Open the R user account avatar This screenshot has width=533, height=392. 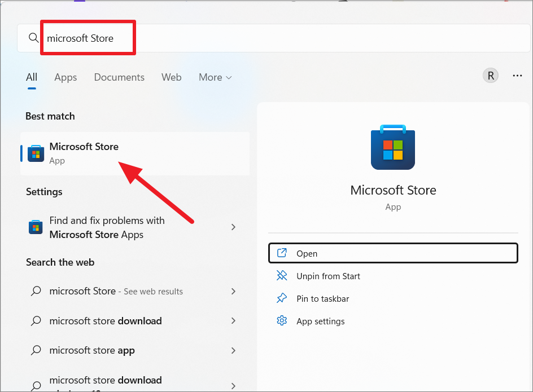click(x=491, y=76)
